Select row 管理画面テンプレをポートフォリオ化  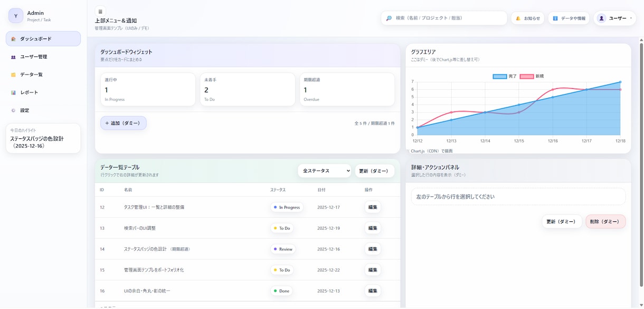[248, 270]
